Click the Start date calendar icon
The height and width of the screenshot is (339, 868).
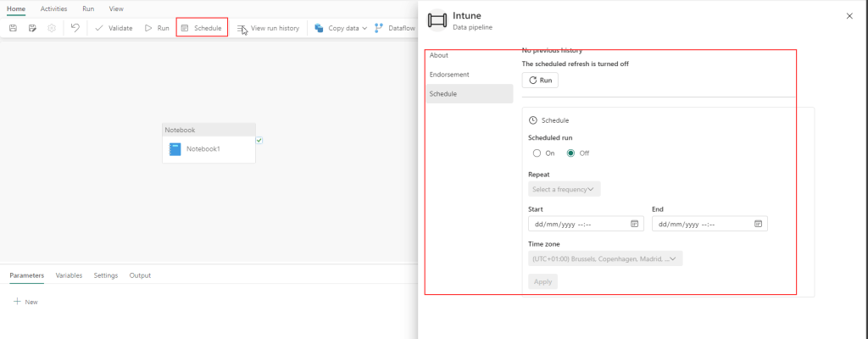634,224
